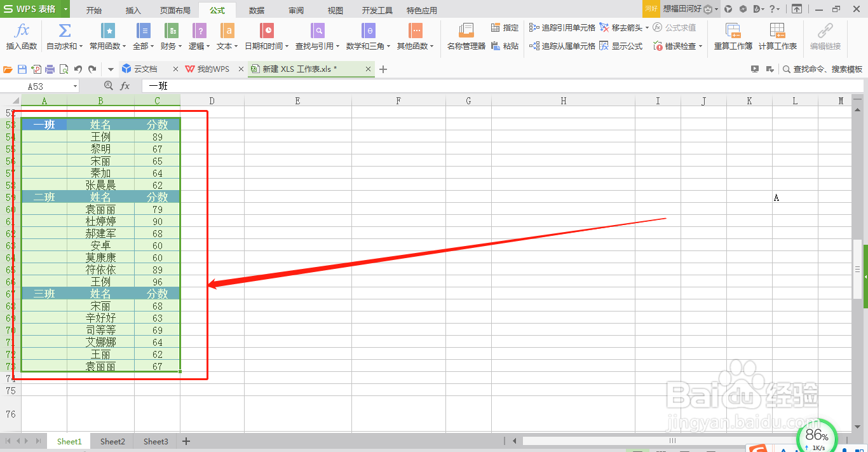Click the print preview icon
Image resolution: width=868 pixels, height=452 pixels.
coord(64,69)
